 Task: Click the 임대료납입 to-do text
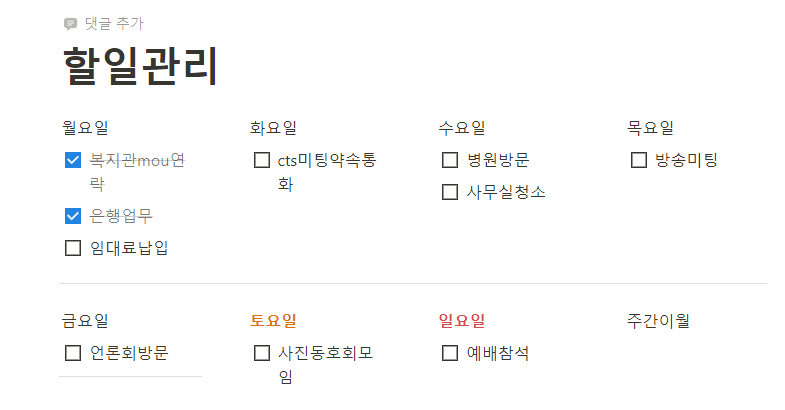click(129, 248)
